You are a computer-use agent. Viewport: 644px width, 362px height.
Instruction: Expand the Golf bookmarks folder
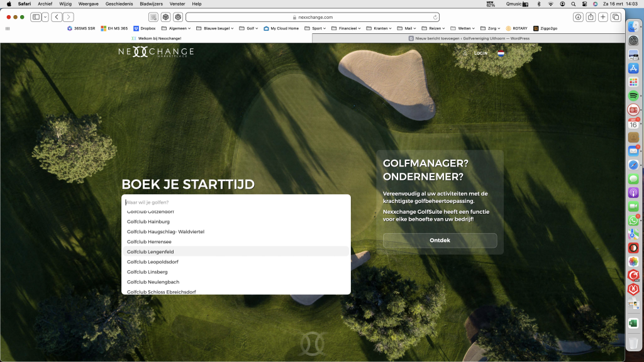click(251, 28)
